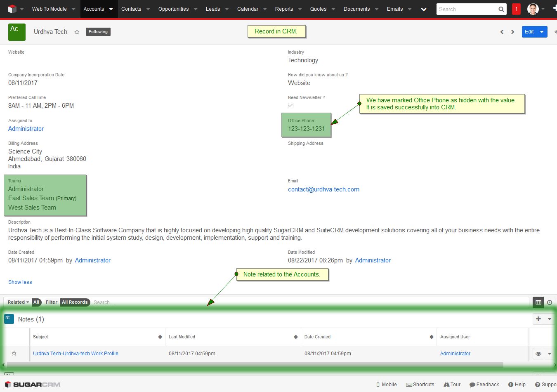Mark Urdhva Tech as favorite star

tap(77, 32)
